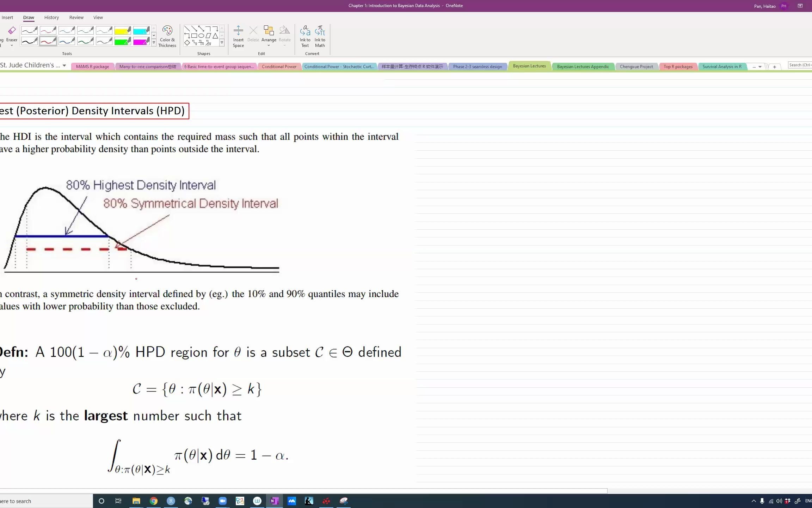Open the Conditional Power page
Viewport: 812px width, 508px height.
tap(279, 66)
